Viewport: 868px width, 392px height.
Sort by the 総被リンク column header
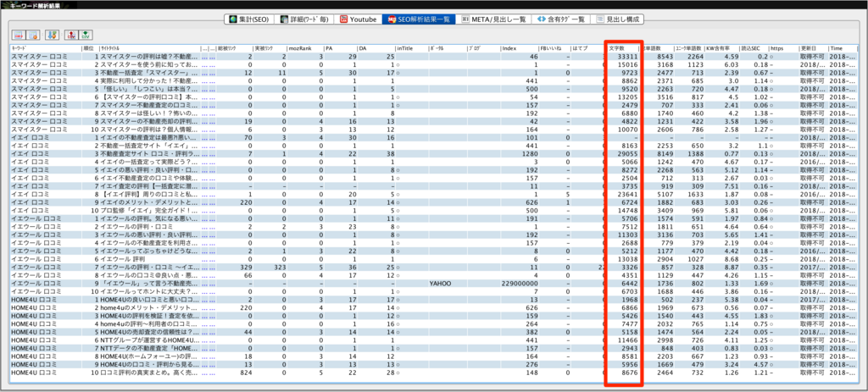point(234,48)
